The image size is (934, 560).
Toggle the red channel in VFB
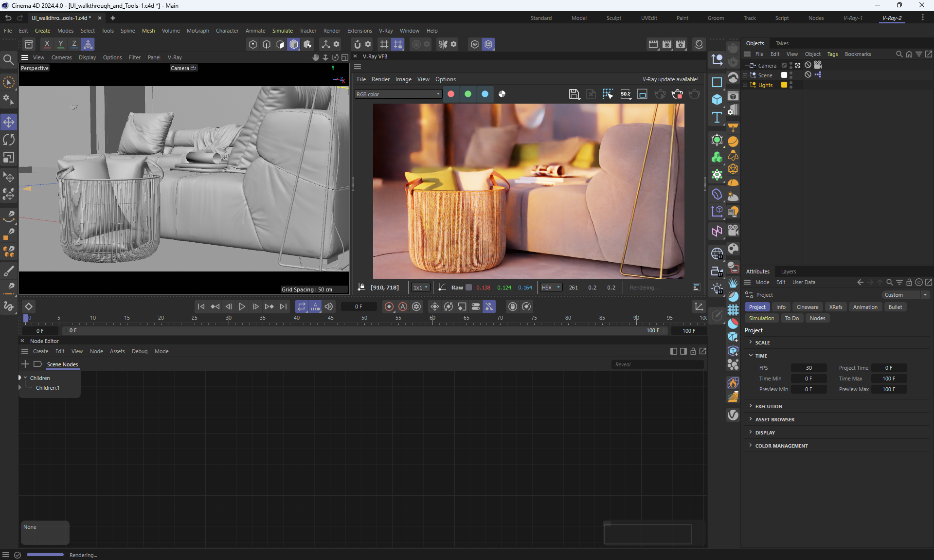point(451,94)
